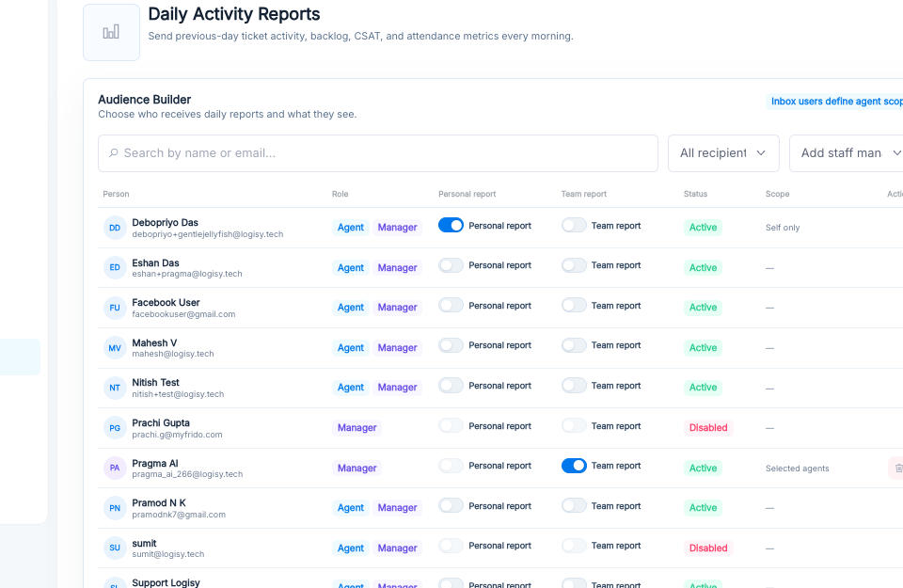Screen dimensions: 903x588
Task: Click the Inbox users define agent scope badge
Action: point(834,102)
